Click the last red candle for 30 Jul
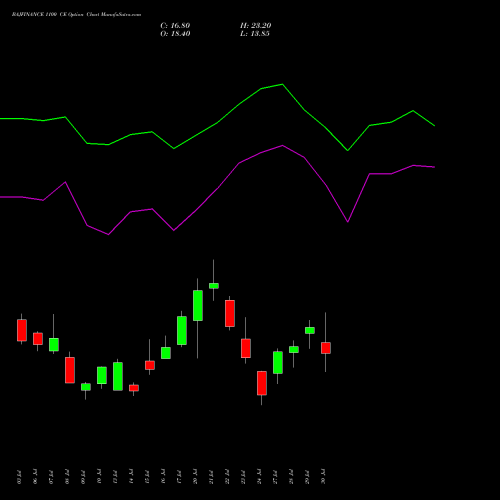The height and width of the screenshot is (500, 500). click(x=326, y=348)
